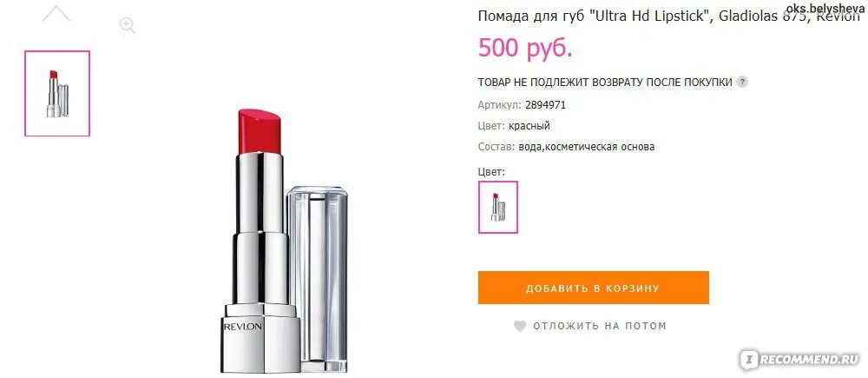Select article number 2894971
Screen dimensions: 868x378
pos(545,105)
